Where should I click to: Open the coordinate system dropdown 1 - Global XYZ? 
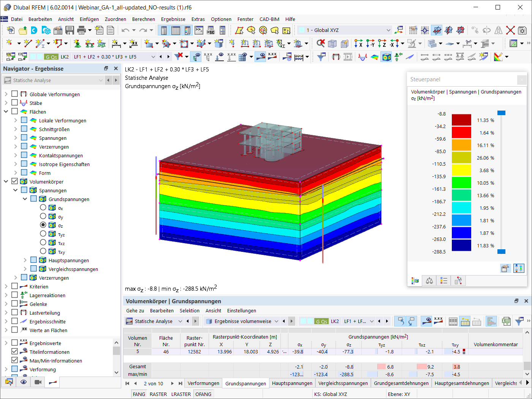[345, 30]
